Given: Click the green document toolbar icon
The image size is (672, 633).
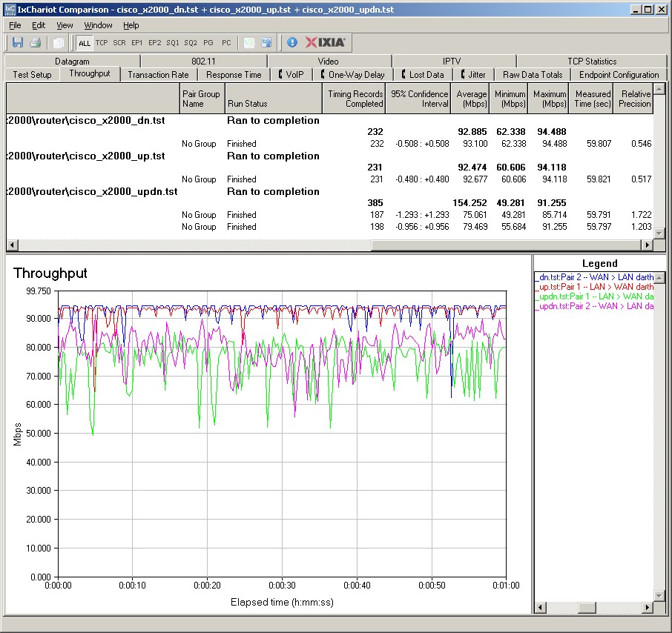Looking at the screenshot, I should [x=249, y=42].
